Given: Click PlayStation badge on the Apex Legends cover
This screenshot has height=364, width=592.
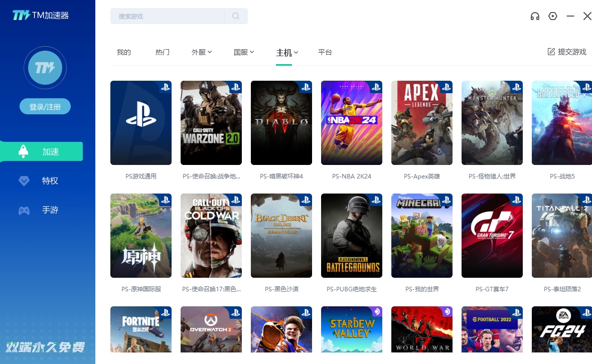Looking at the screenshot, I should [447, 88].
